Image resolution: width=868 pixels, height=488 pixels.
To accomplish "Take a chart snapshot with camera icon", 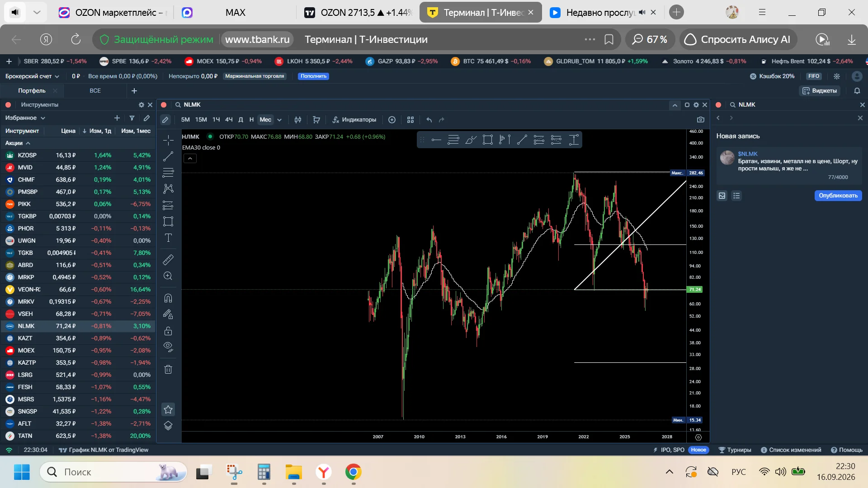I will tap(701, 120).
